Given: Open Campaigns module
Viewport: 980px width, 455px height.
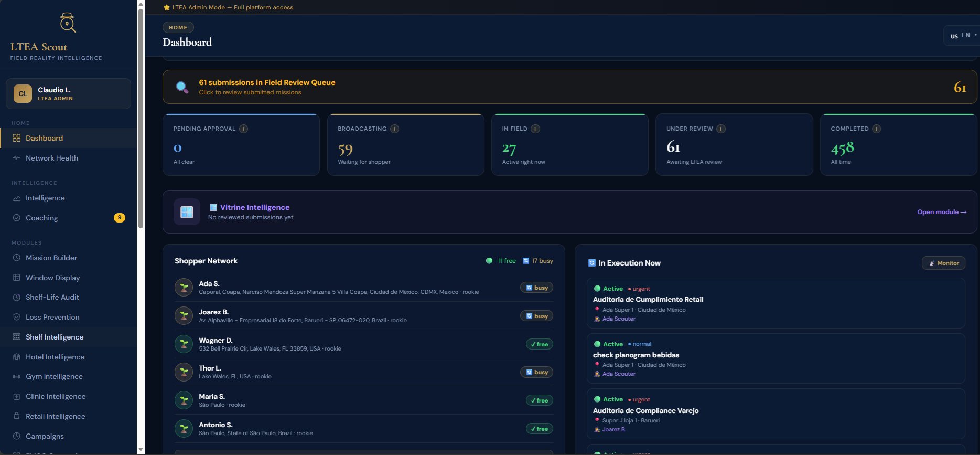Looking at the screenshot, I should click(68, 436).
